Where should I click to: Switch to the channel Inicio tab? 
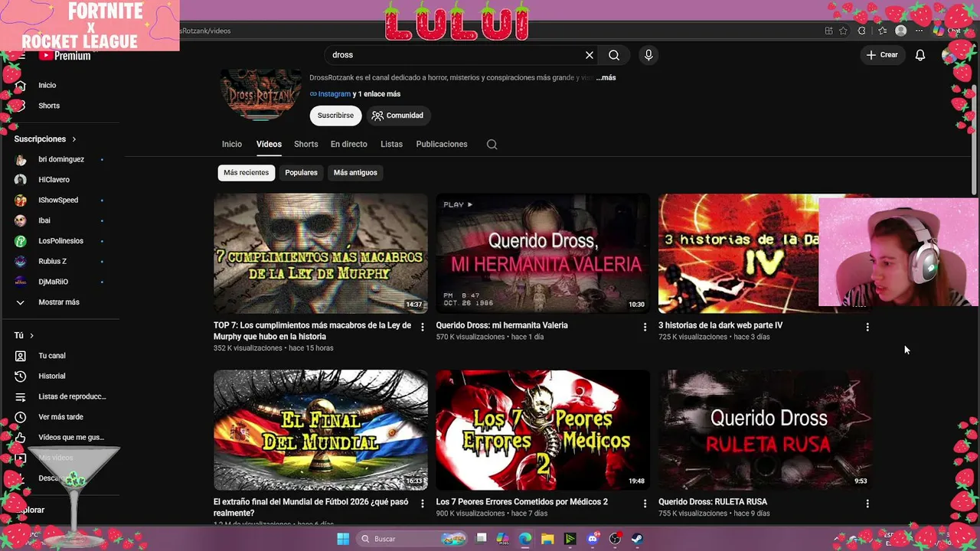tap(232, 144)
